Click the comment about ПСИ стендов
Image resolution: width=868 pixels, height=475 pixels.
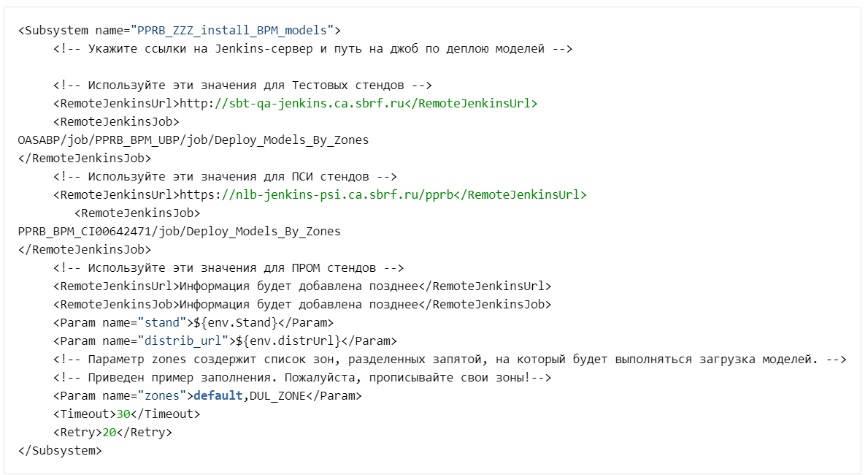coord(225,177)
